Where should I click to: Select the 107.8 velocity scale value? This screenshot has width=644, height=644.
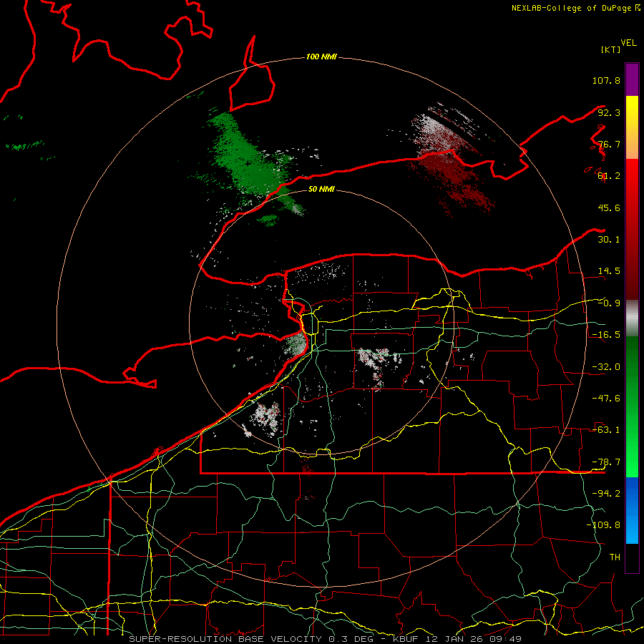[606, 80]
